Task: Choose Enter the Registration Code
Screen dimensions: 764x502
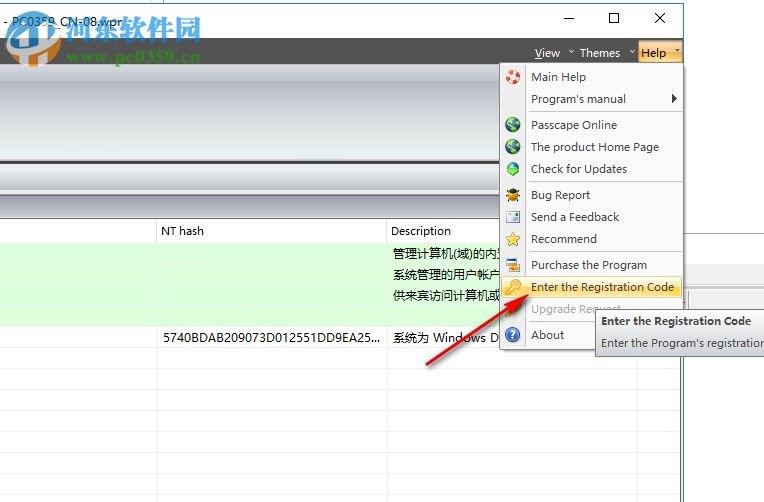Action: point(592,287)
